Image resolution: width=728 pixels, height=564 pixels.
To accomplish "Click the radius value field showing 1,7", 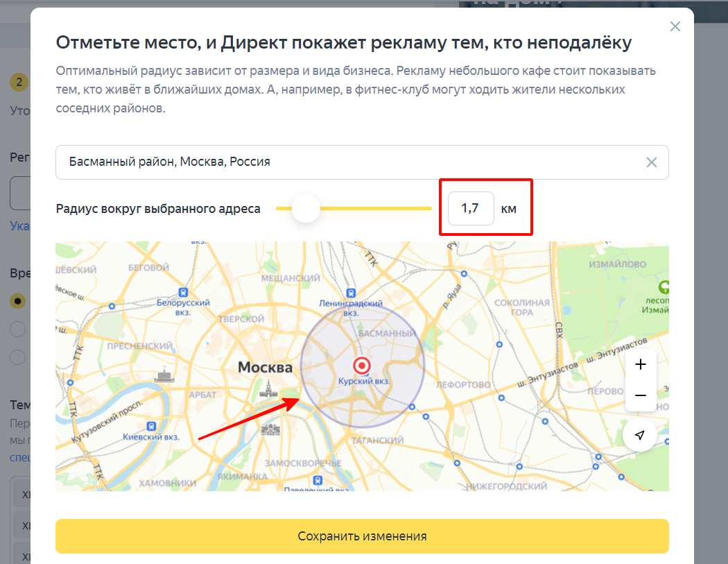I will (471, 208).
